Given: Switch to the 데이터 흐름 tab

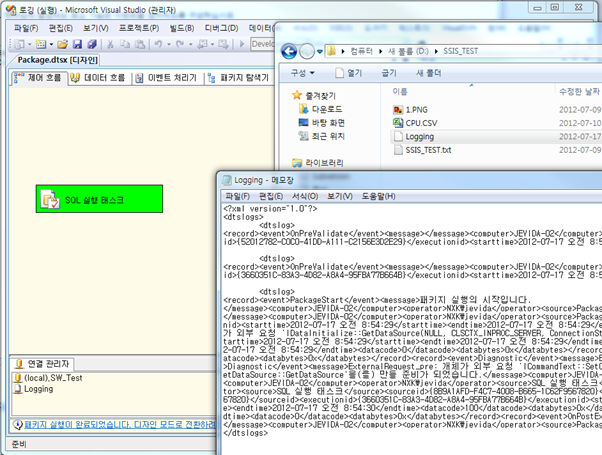Looking at the screenshot, I should (x=98, y=78).
